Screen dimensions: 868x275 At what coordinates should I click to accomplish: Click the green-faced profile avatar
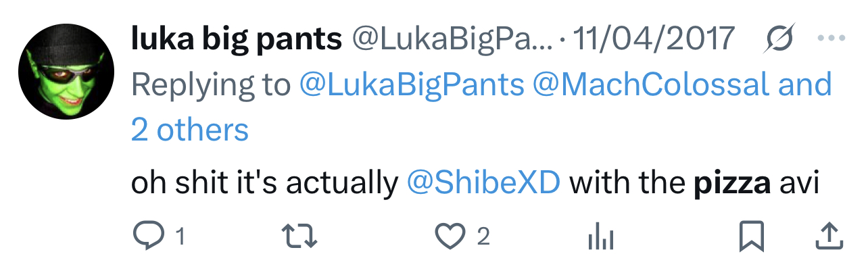pos(65,72)
